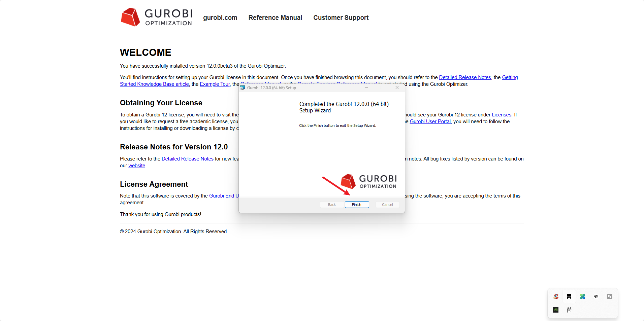Click the installer icon in Setup title bar

pos(243,87)
